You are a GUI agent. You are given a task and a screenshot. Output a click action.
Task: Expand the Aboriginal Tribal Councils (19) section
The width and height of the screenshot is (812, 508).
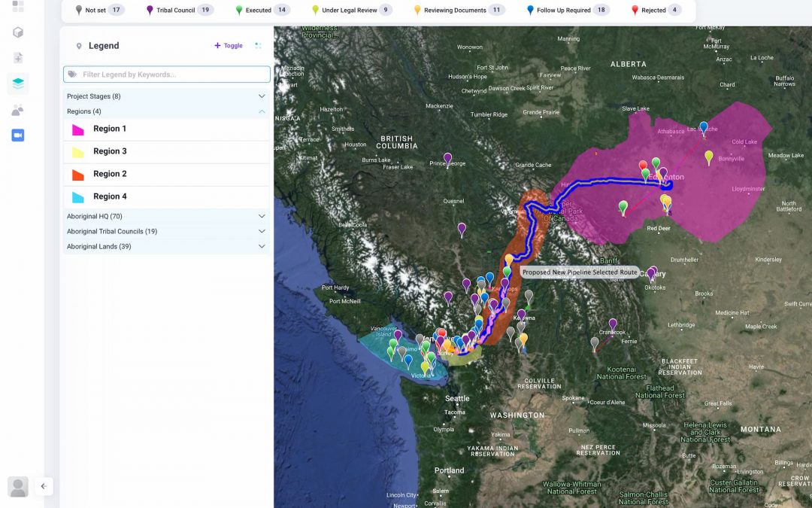[x=165, y=232]
